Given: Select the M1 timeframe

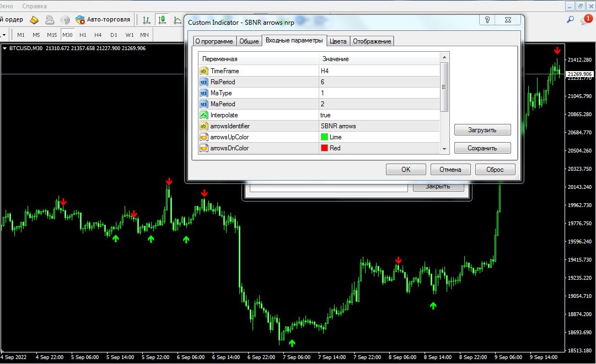Looking at the screenshot, I should click(x=21, y=35).
